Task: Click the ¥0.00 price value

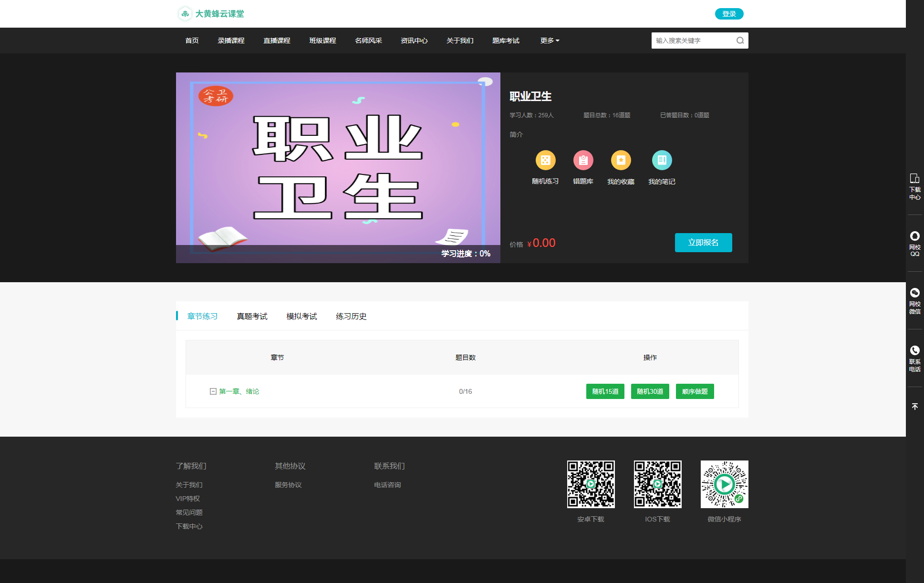Action: [x=541, y=243]
